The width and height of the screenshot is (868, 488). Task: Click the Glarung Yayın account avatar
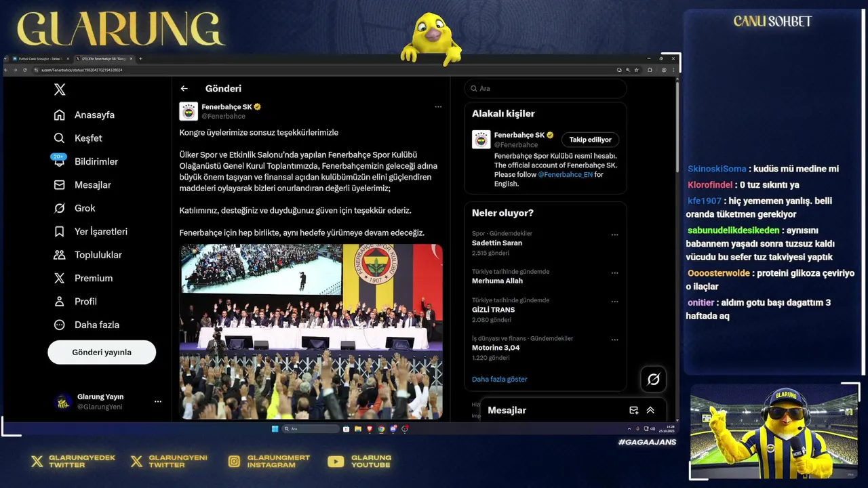click(63, 402)
